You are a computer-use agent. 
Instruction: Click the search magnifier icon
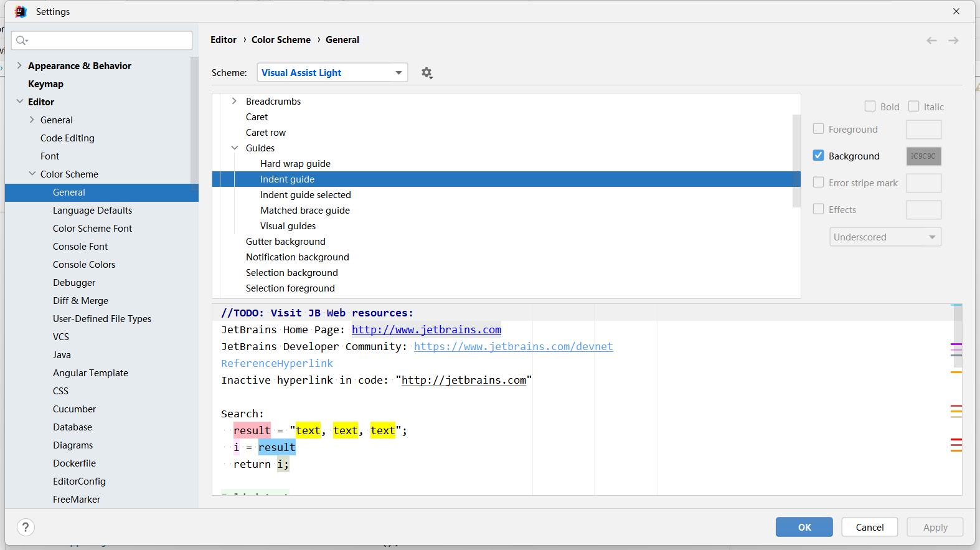(22, 40)
